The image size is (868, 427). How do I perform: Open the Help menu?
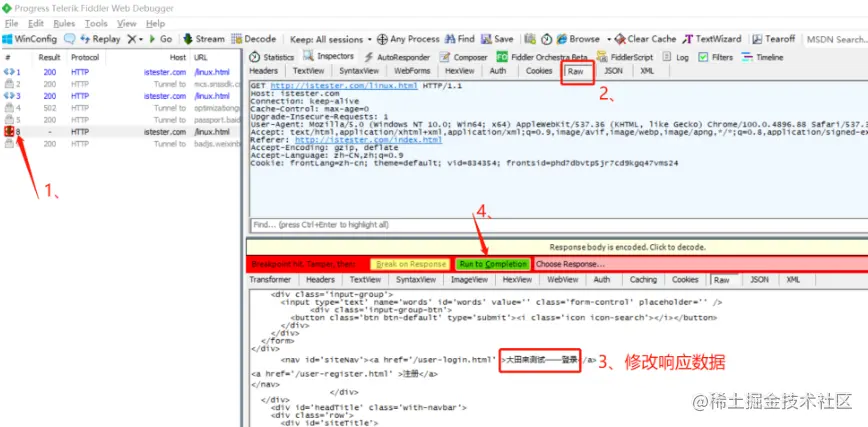point(156,23)
